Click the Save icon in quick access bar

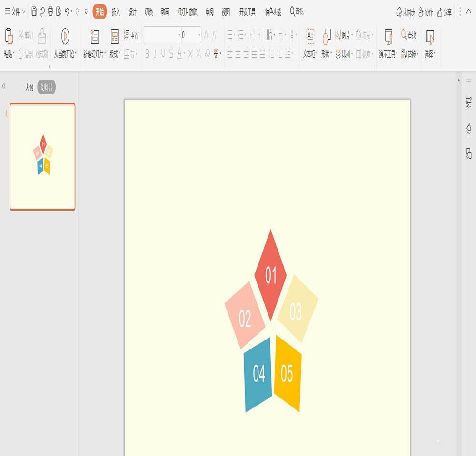[34, 12]
